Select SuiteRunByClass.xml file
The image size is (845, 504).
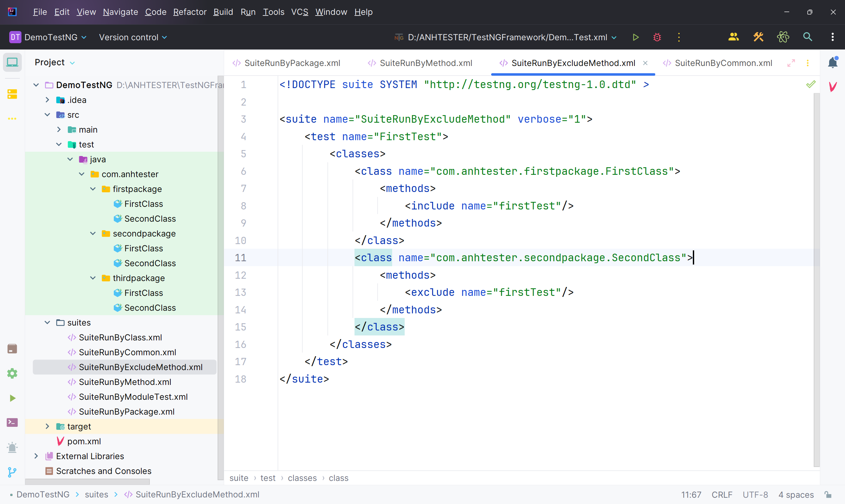tap(120, 337)
